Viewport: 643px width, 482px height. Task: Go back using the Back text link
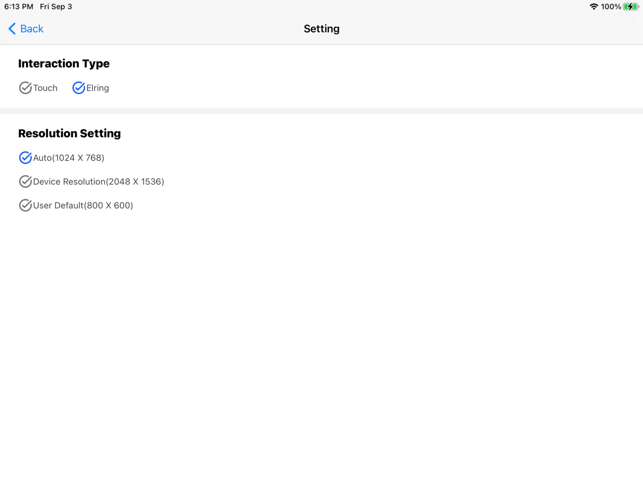[x=32, y=29]
